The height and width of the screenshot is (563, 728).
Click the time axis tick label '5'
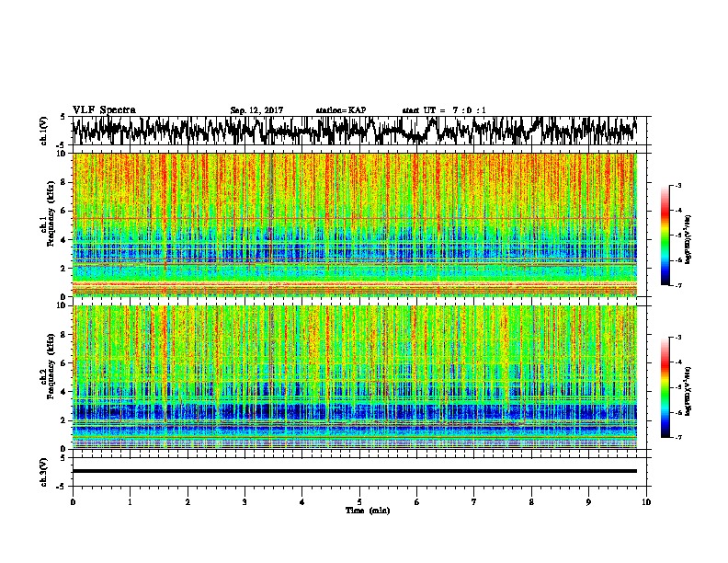click(x=359, y=502)
